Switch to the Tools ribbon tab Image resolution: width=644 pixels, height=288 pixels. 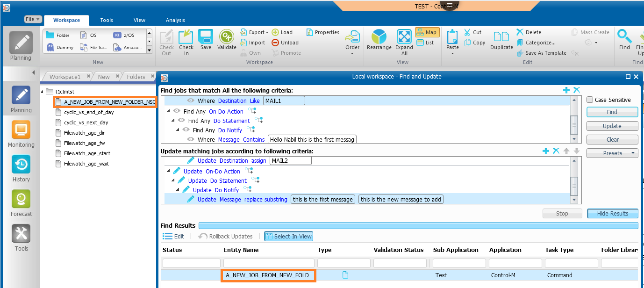pos(107,20)
